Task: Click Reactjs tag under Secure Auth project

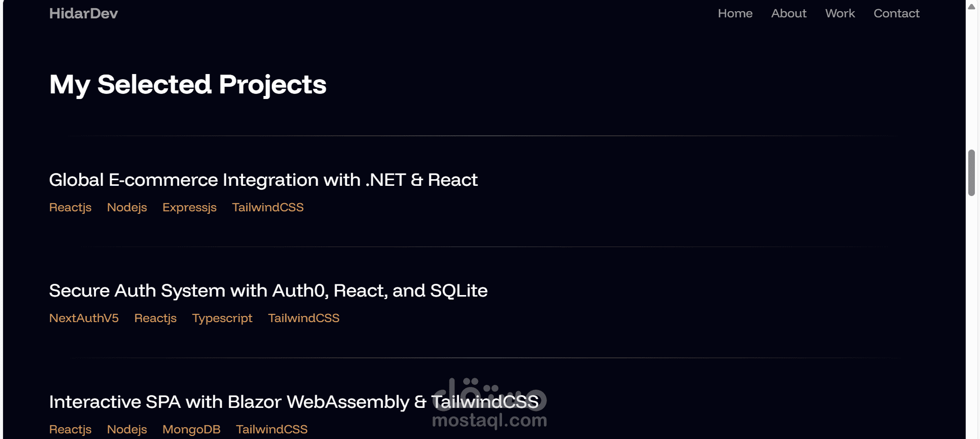Action: tap(155, 318)
